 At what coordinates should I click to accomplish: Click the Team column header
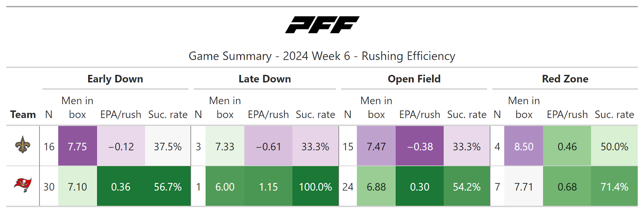click(x=23, y=115)
